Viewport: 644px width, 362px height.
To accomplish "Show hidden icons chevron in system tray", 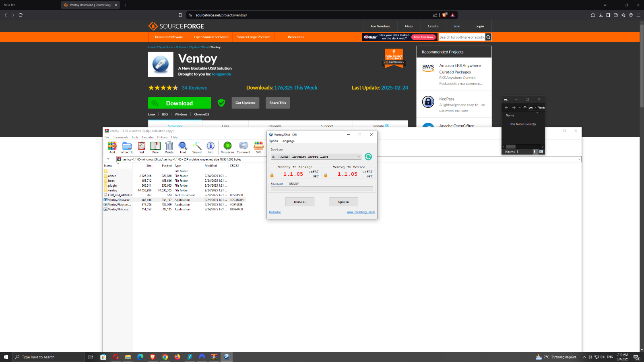I will coord(584,357).
